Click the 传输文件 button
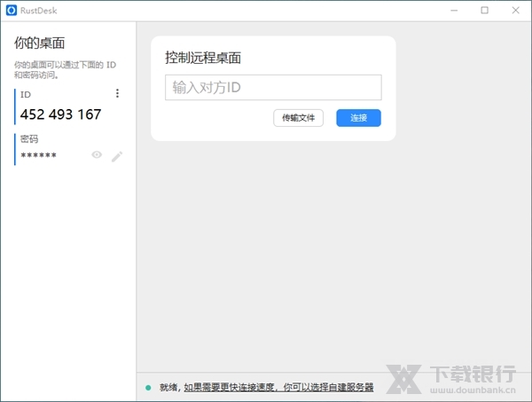This screenshot has width=532, height=402. pyautogui.click(x=298, y=118)
